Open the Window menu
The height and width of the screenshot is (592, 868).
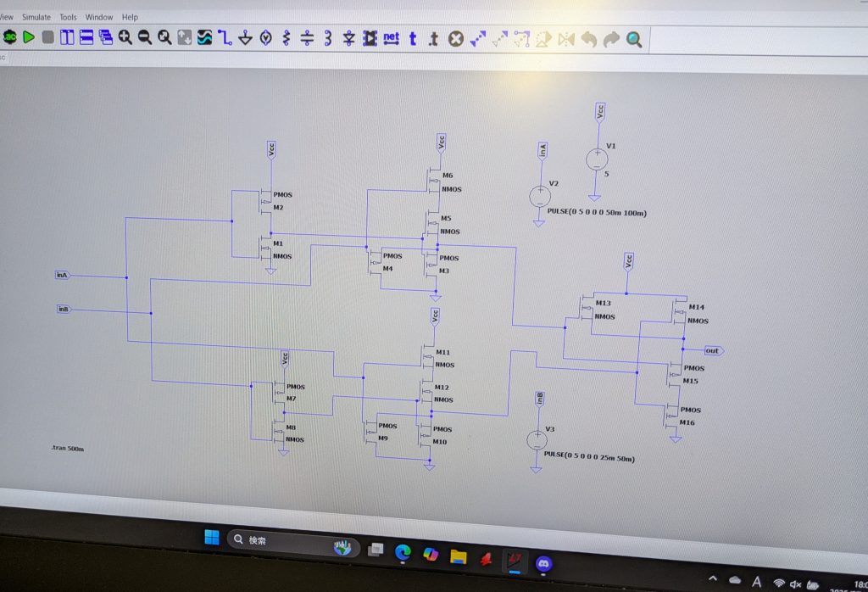(x=99, y=17)
